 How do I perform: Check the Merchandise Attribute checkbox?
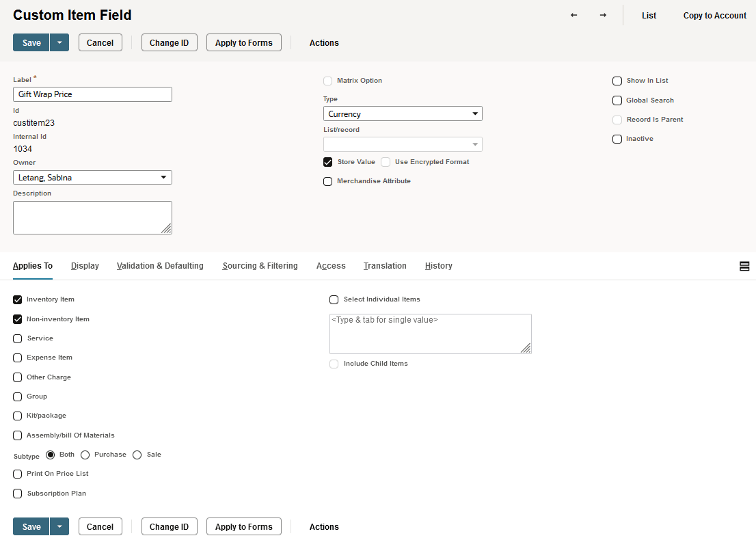pos(328,181)
